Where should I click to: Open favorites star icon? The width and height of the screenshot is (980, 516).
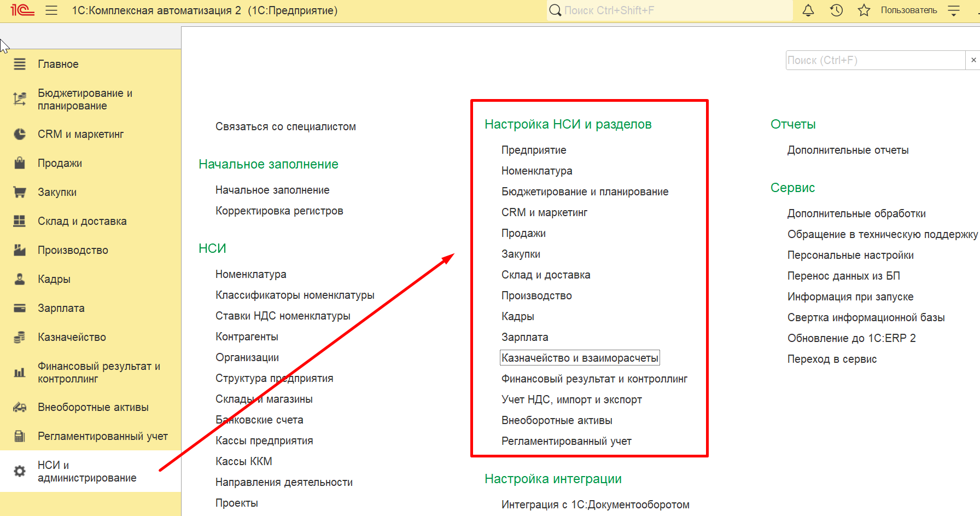point(864,10)
